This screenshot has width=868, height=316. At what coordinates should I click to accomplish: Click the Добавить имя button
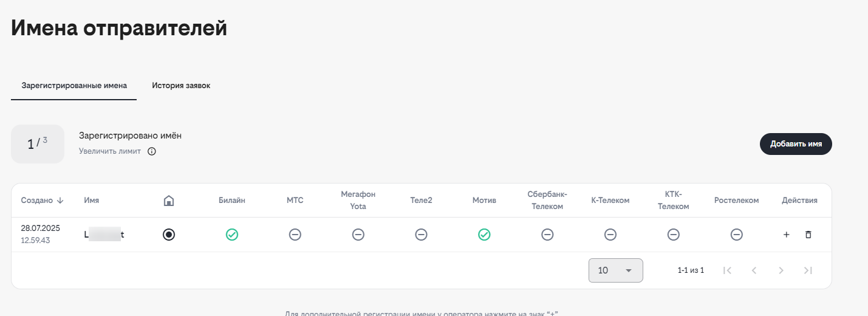tap(796, 144)
